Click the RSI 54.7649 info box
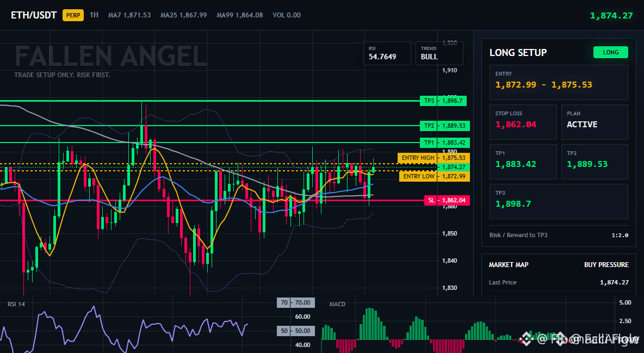Screen dimensions: 644x353 [x=387, y=53]
